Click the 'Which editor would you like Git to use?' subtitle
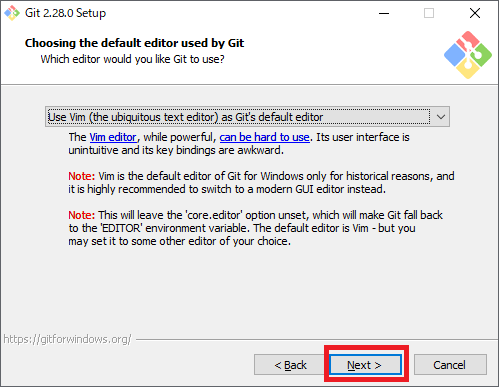499x387 pixels. (x=132, y=59)
